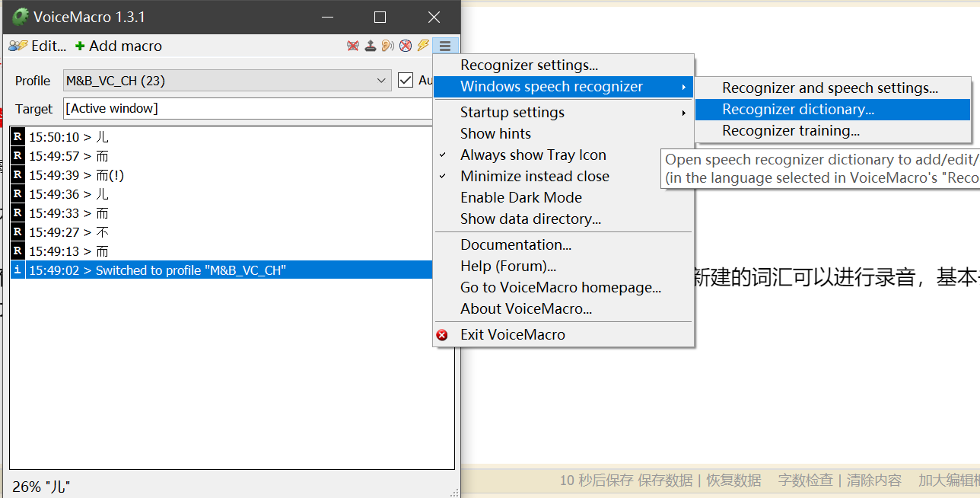Image resolution: width=980 pixels, height=498 pixels.
Task: Click the lightning bolt toolbar icon
Action: 423,46
